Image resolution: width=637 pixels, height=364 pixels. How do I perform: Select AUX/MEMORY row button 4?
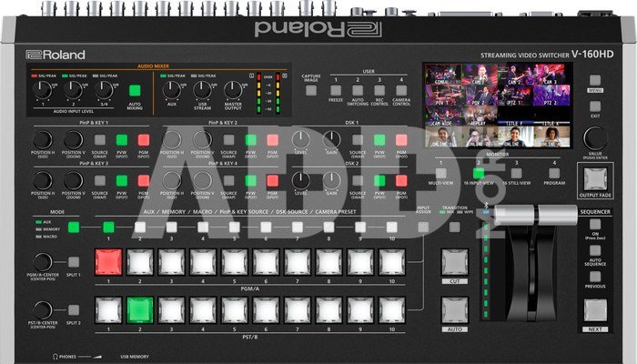pos(203,227)
